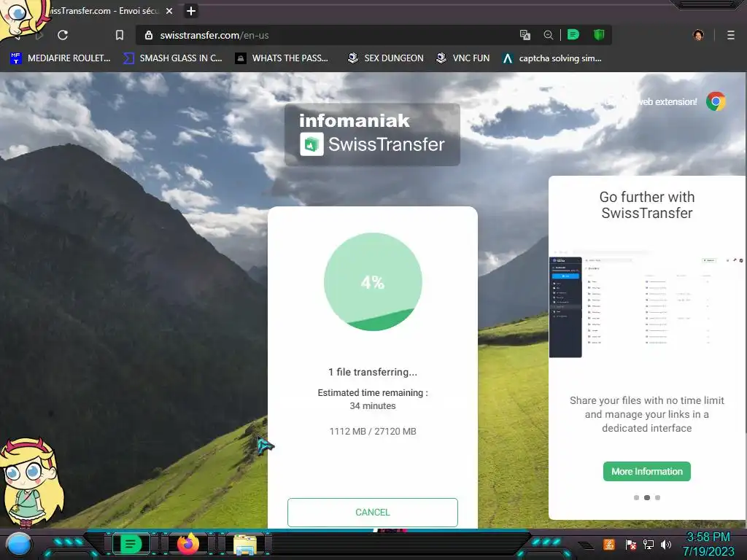Click the SwissTransfer interface preview thumbnail

tap(646, 305)
